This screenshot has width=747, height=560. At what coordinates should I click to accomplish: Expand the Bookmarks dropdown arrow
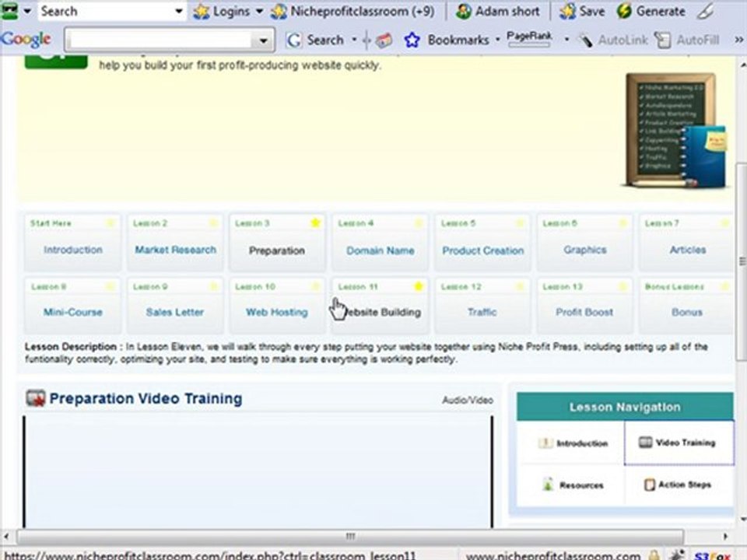(497, 40)
